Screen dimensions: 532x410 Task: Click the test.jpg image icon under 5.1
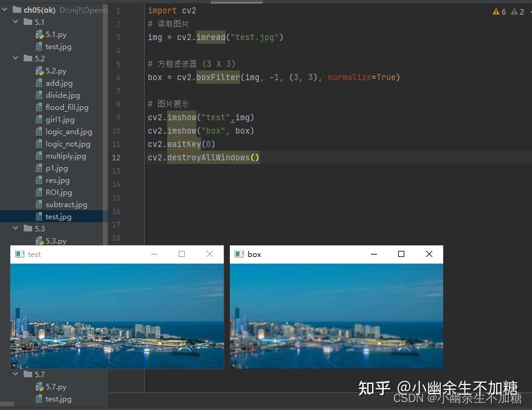(40, 46)
